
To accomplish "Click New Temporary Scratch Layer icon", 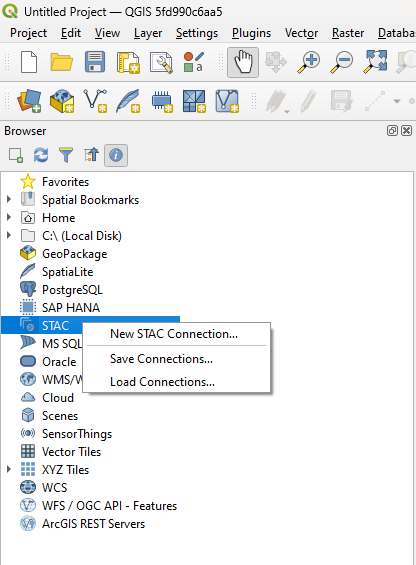I will (162, 101).
